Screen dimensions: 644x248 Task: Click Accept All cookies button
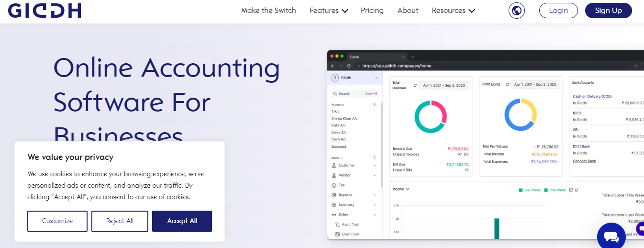coord(182,221)
